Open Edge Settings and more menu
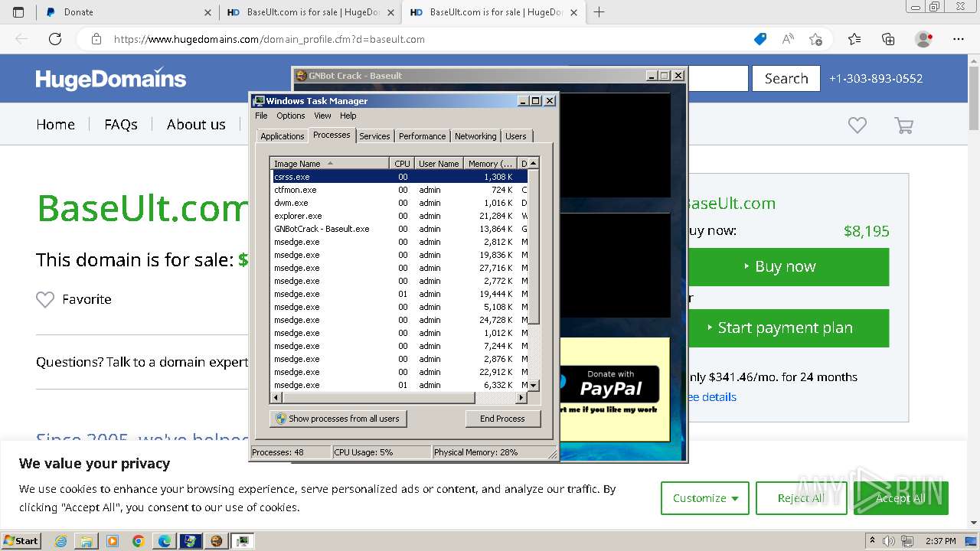Screen dimensions: 980x551 (959, 39)
